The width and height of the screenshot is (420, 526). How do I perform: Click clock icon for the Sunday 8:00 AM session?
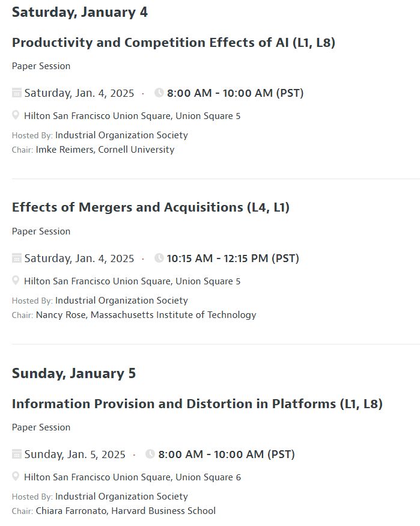pyautogui.click(x=150, y=454)
